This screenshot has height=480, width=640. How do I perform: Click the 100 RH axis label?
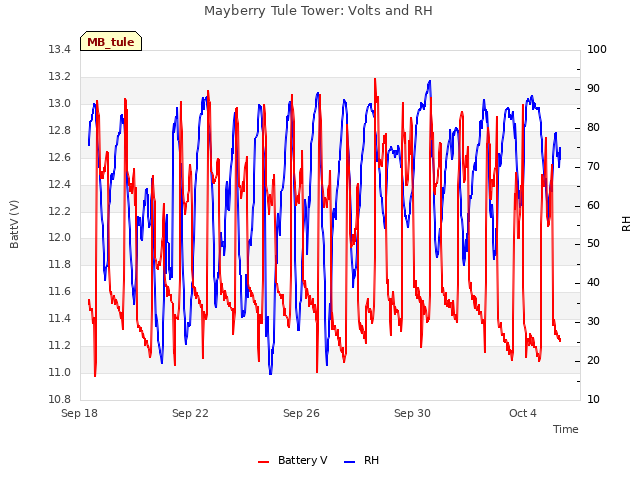pos(597,50)
